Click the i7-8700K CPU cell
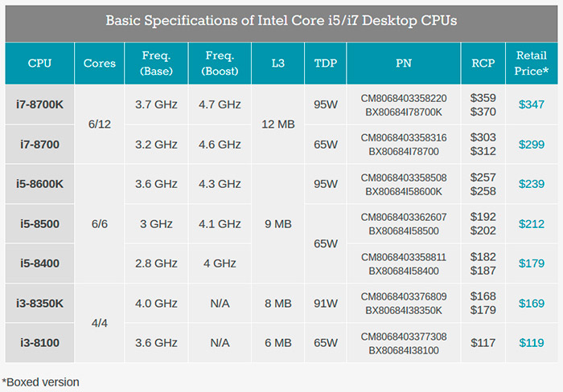The width and height of the screenshot is (563, 392). (x=39, y=104)
